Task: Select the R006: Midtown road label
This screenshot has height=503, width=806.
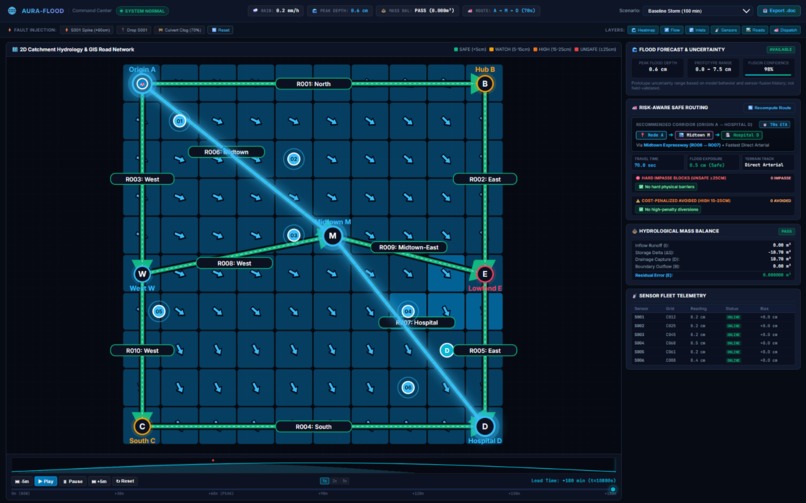Action: coord(226,152)
